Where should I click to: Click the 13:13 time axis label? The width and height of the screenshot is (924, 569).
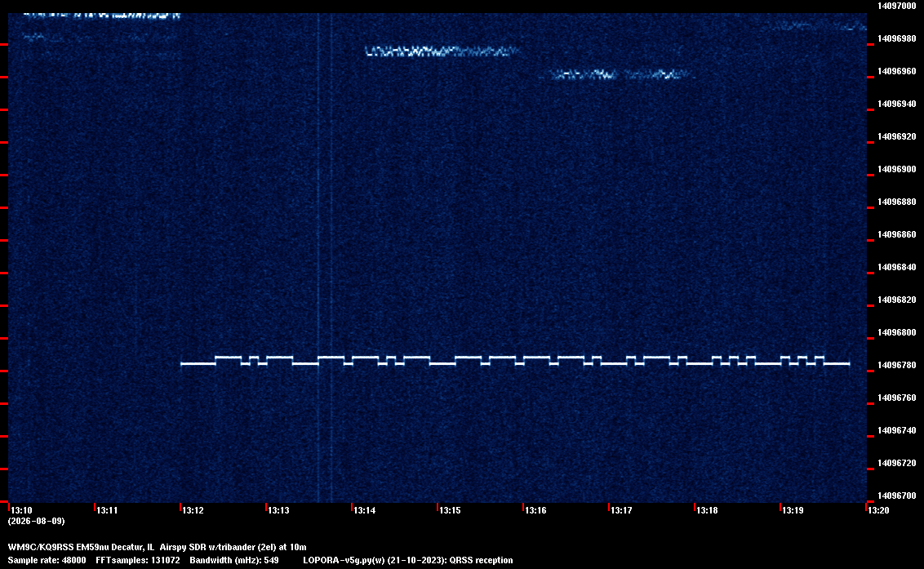(x=278, y=510)
